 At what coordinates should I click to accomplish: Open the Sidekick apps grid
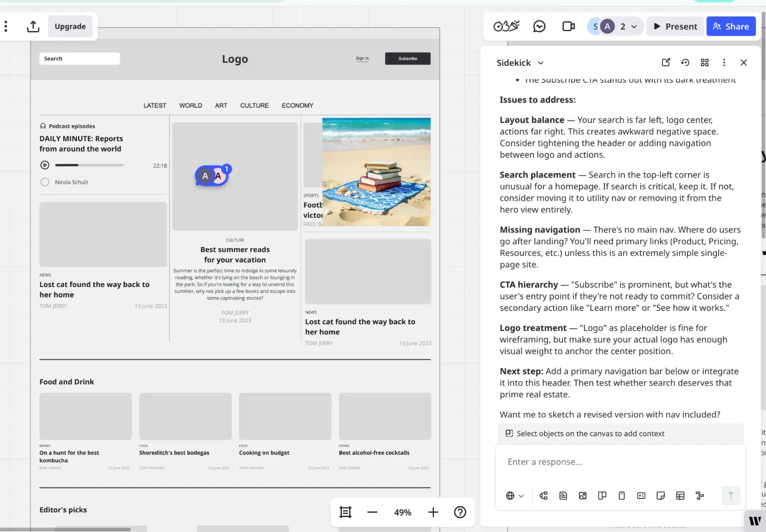(705, 62)
